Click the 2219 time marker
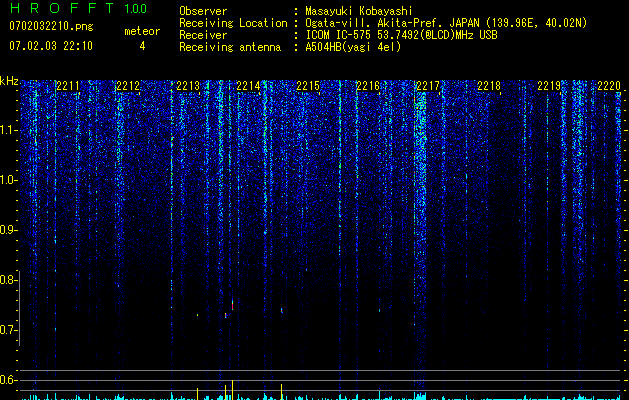 (549, 85)
